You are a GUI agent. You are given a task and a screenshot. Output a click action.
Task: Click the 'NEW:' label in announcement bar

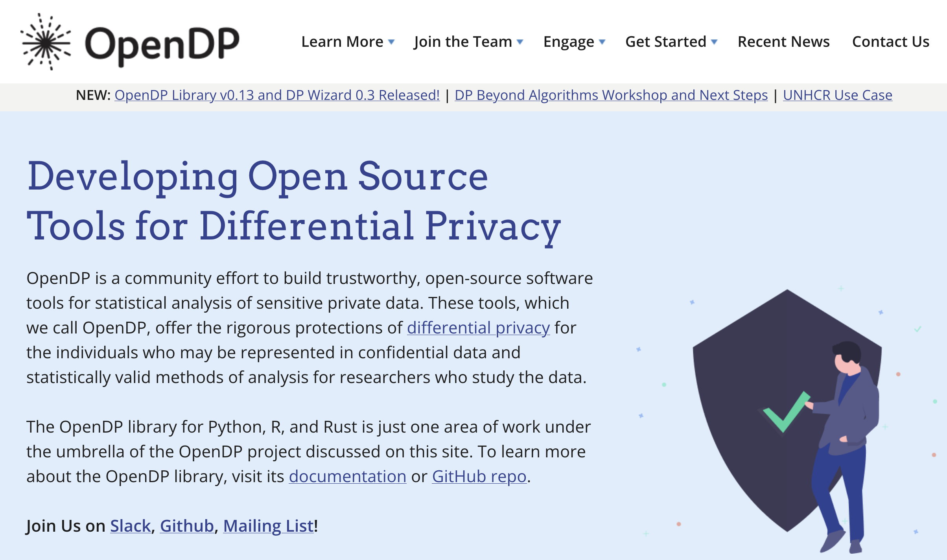tap(93, 95)
